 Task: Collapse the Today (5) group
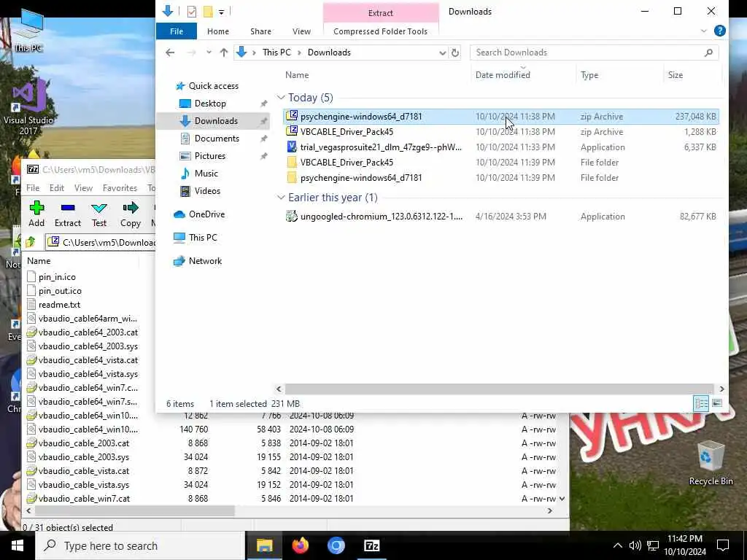click(x=281, y=98)
